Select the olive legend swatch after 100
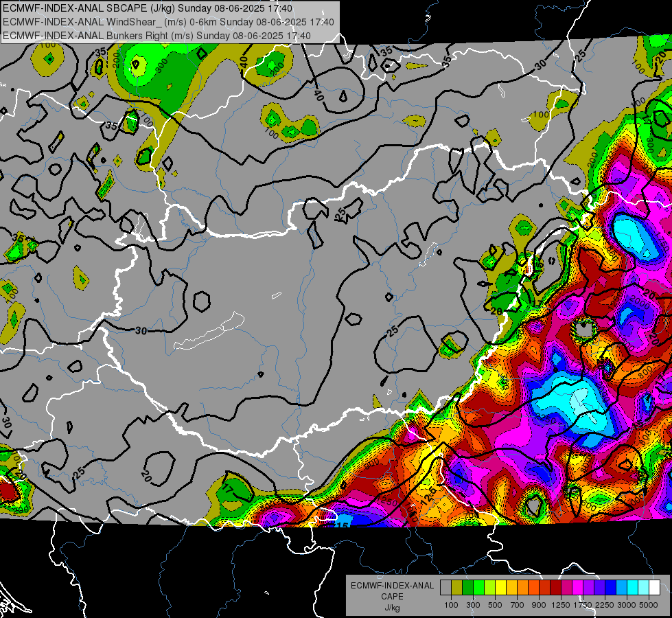 pyautogui.click(x=457, y=588)
